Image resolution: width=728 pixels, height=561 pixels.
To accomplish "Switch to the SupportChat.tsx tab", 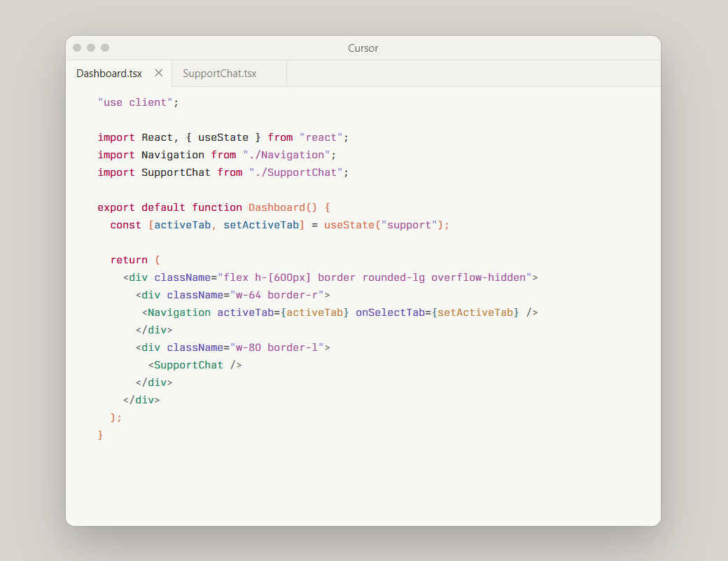I will point(219,74).
